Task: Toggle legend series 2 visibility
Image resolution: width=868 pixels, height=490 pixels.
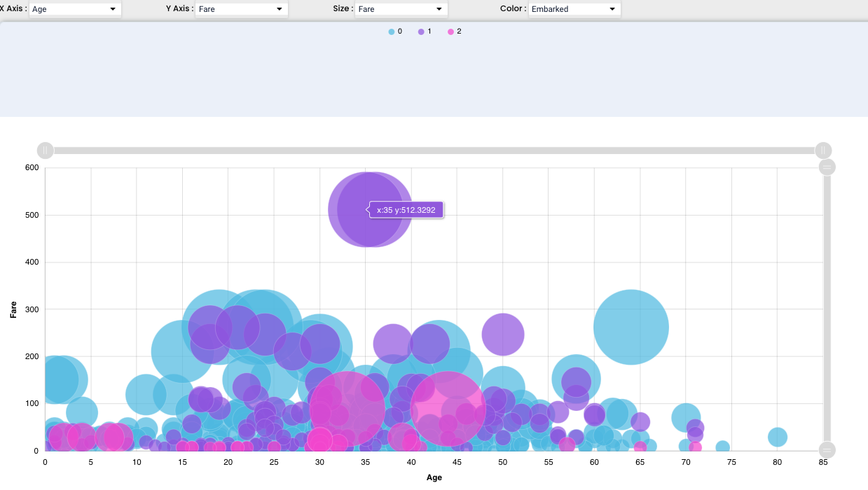Action: tap(455, 31)
